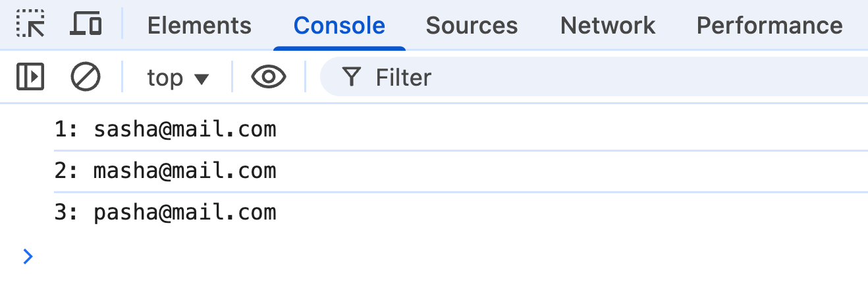Clear the console with the ban icon
The image size is (868, 298).
[x=86, y=77]
